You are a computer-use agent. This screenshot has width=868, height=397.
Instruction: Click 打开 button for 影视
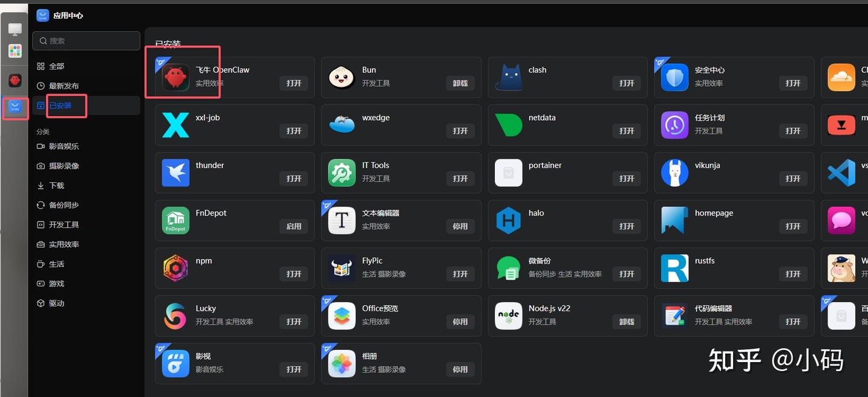pyautogui.click(x=294, y=369)
